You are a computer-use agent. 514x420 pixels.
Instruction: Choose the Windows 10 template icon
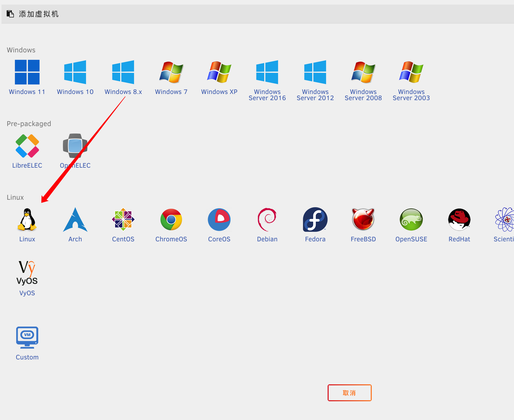coord(75,72)
